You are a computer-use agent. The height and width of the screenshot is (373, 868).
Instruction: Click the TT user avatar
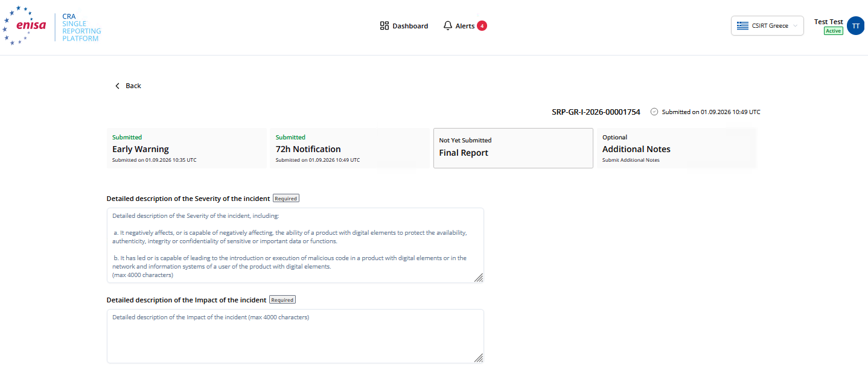click(856, 26)
